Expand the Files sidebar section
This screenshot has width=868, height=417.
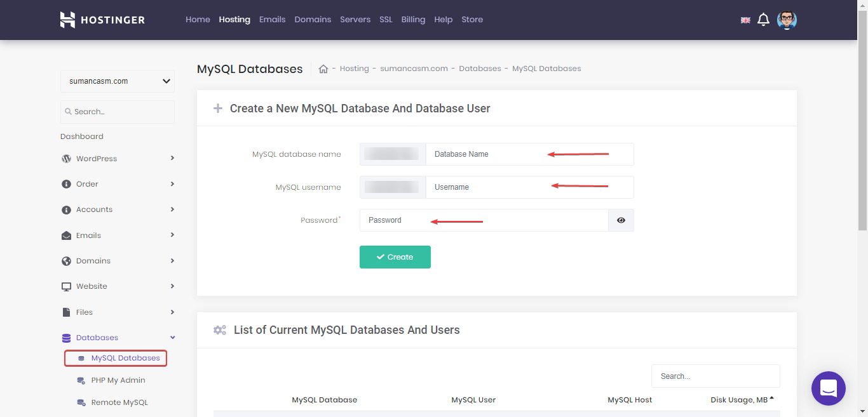coord(172,312)
